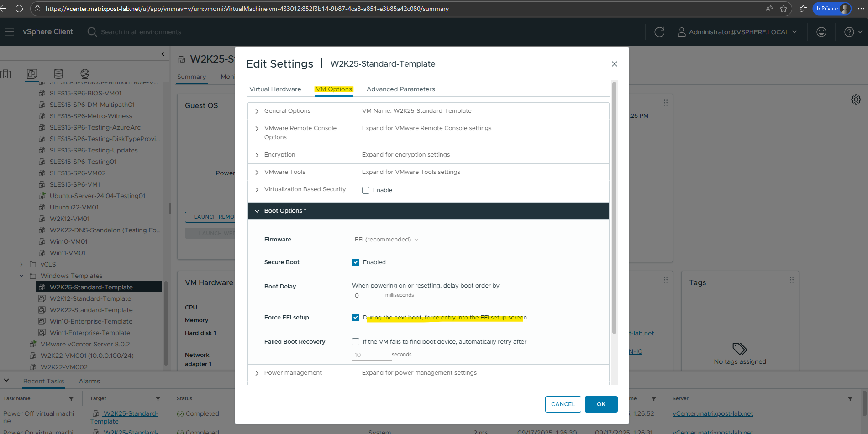Enable Virtualization Based Security checkbox
This screenshot has height=434, width=868.
[366, 190]
